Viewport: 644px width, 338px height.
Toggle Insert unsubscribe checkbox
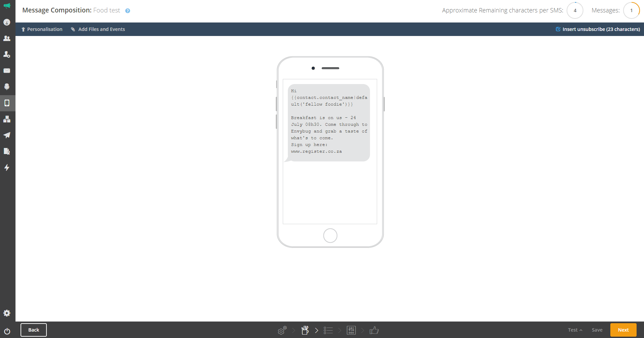point(558,29)
